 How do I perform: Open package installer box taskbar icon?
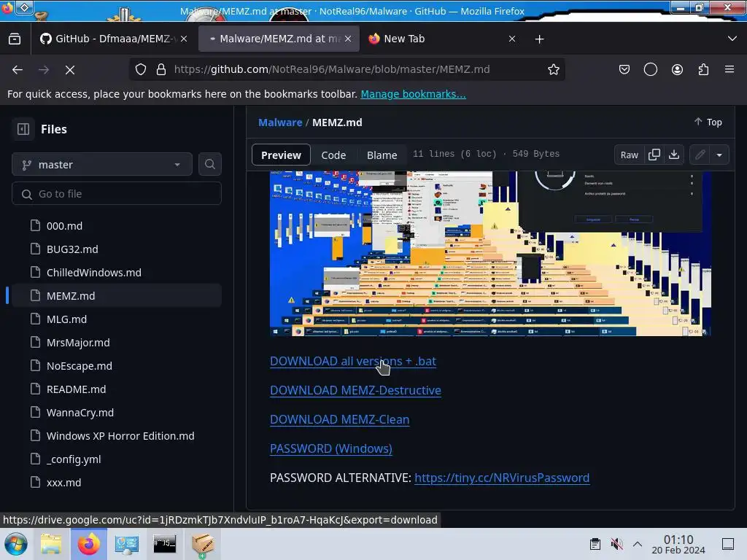(x=203, y=544)
